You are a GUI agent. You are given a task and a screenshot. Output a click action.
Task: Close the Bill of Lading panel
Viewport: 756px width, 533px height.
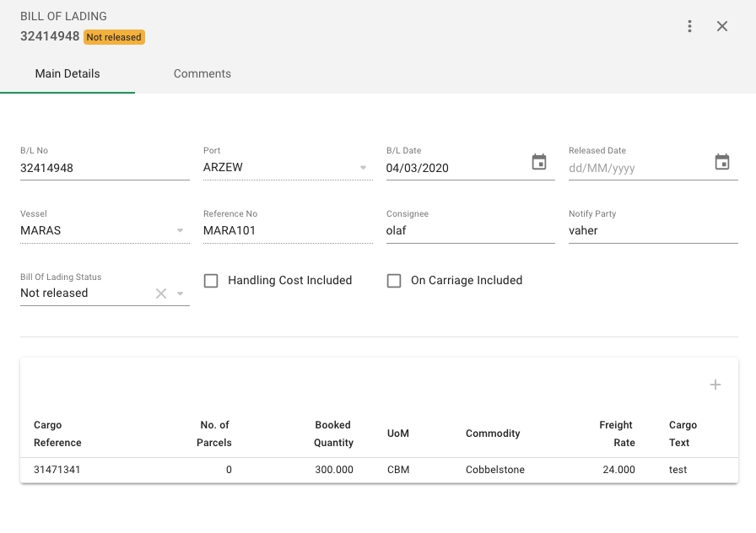722,26
